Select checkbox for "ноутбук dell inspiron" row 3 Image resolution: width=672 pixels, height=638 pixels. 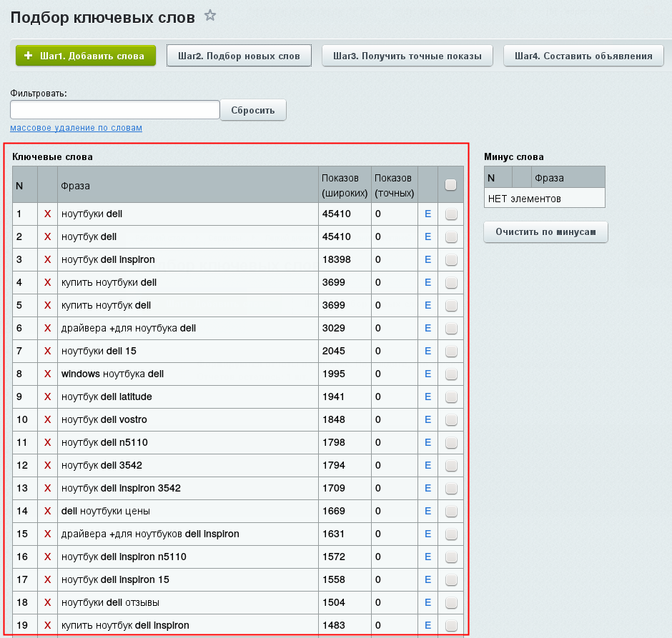click(x=451, y=260)
